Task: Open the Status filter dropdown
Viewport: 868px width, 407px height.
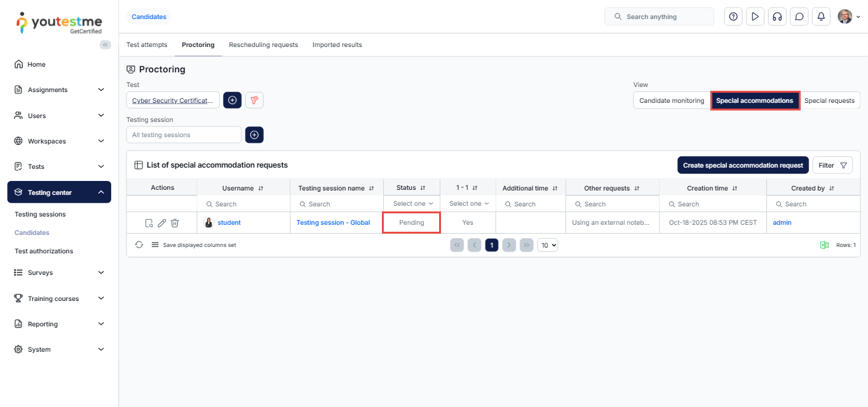Action: pyautogui.click(x=412, y=204)
